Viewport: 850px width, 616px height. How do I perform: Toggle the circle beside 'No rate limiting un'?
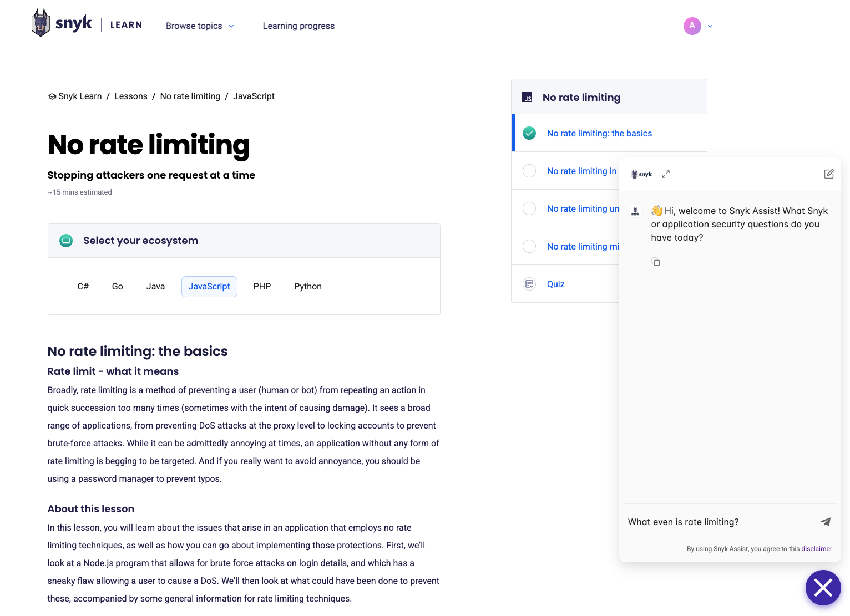pyautogui.click(x=529, y=208)
